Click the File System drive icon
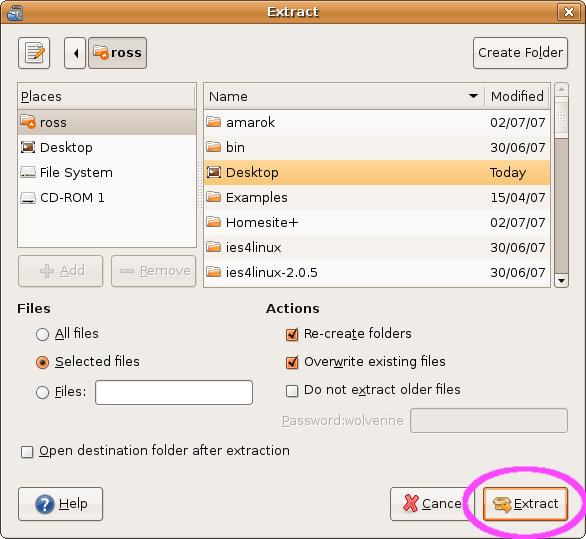Image resolution: width=586 pixels, height=539 pixels. 28,172
